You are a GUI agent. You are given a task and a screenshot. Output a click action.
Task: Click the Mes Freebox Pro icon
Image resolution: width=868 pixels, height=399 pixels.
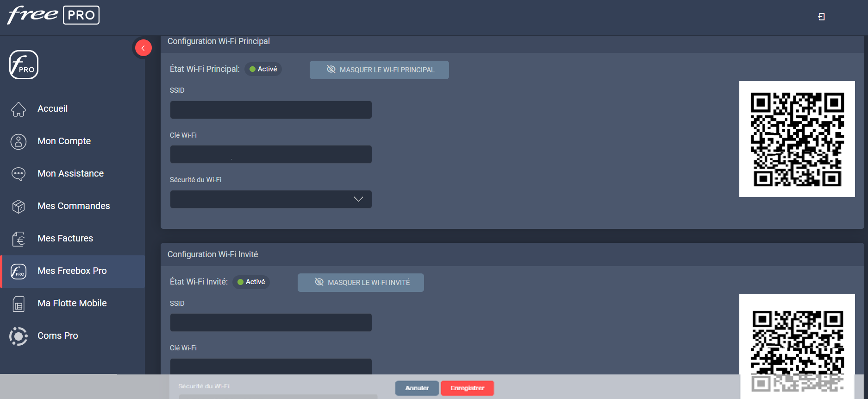19,271
